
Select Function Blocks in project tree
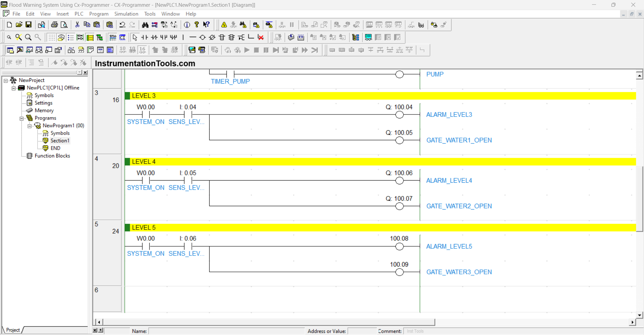pos(52,155)
